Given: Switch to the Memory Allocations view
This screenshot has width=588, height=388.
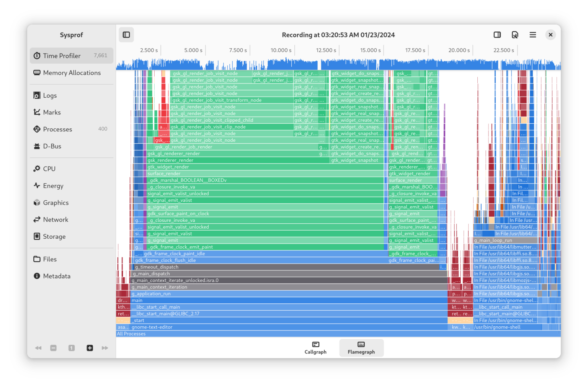Looking at the screenshot, I should 71,72.
